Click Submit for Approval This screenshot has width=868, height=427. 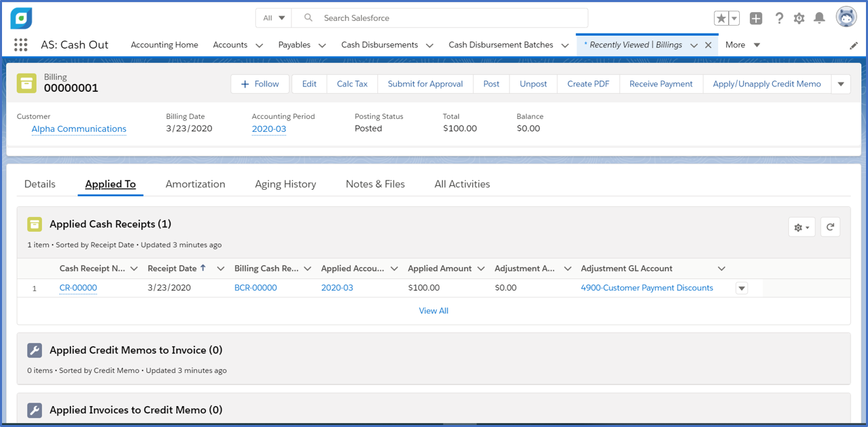coord(425,84)
